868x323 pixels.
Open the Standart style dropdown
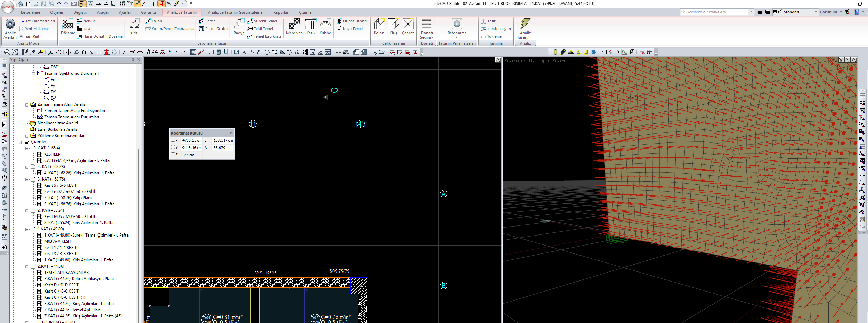coord(816,12)
